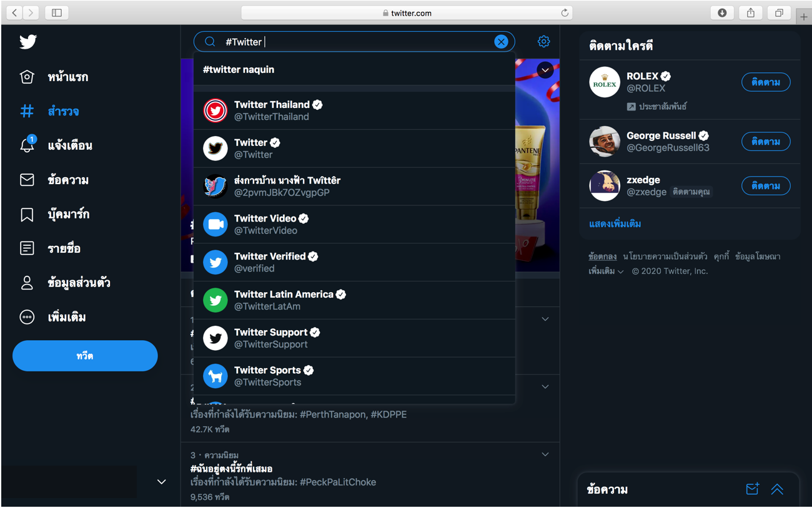This screenshot has width=812, height=508.
Task: Open Safari share icon
Action: click(751, 13)
